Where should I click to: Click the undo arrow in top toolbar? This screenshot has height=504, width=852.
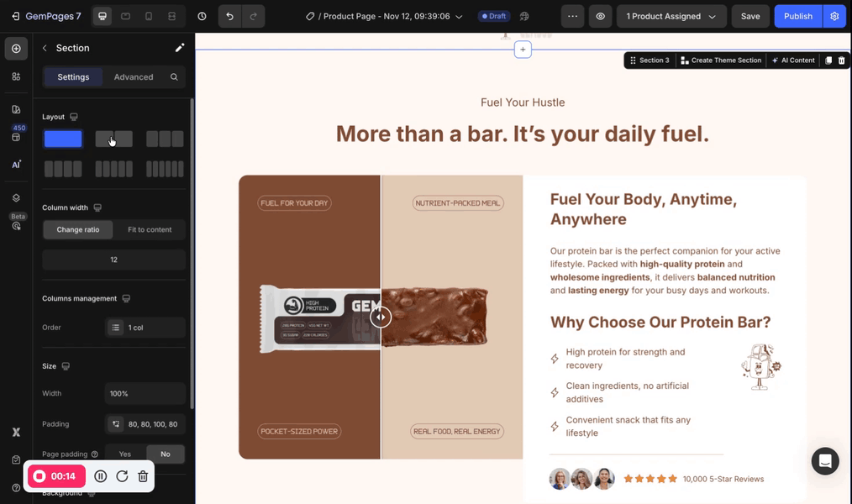point(229,16)
